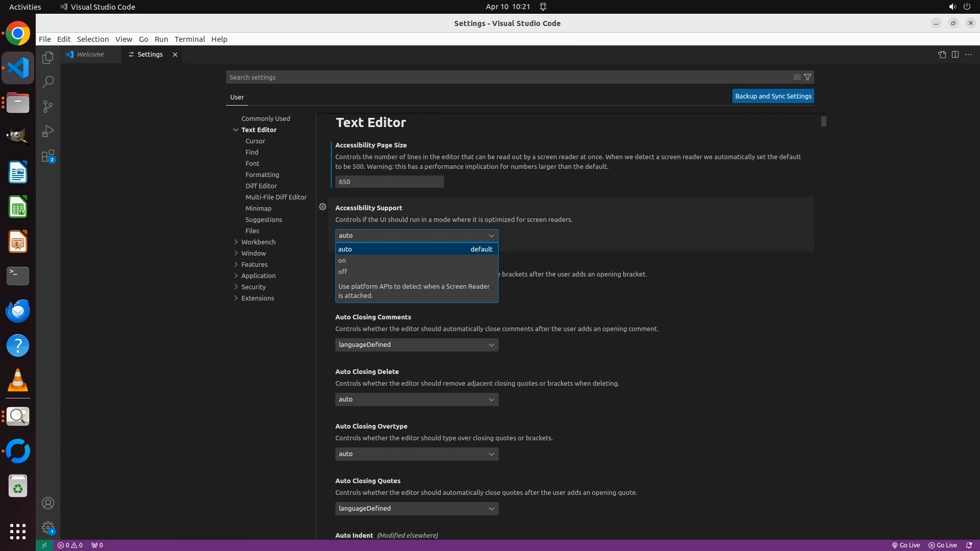Viewport: 980px width, 551px height.
Task: Open Source Control view
Action: (x=48, y=107)
